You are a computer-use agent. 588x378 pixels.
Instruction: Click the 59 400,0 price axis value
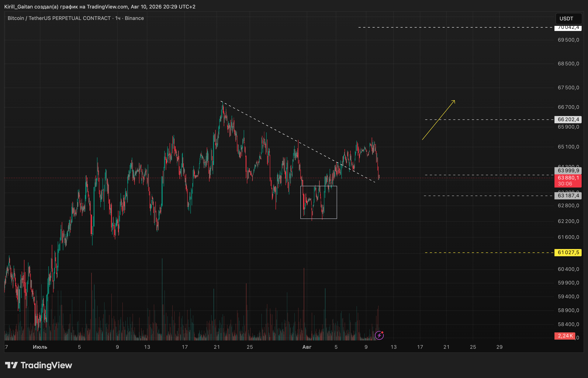568,297
